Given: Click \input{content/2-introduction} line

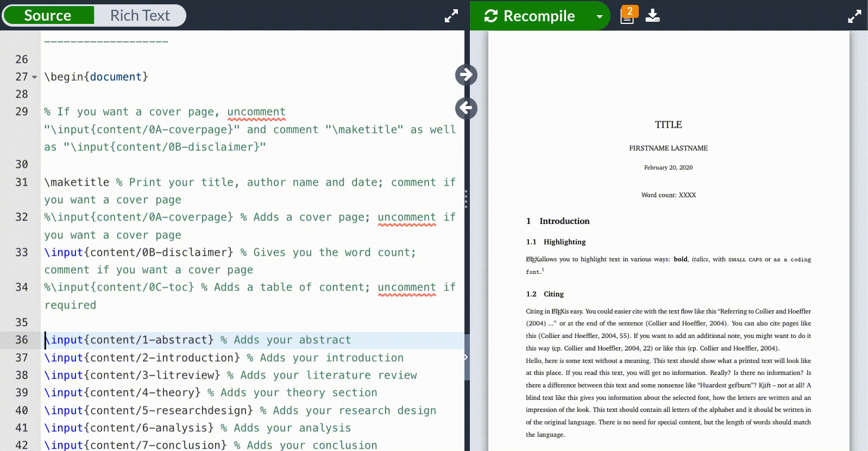Looking at the screenshot, I should 142,358.
